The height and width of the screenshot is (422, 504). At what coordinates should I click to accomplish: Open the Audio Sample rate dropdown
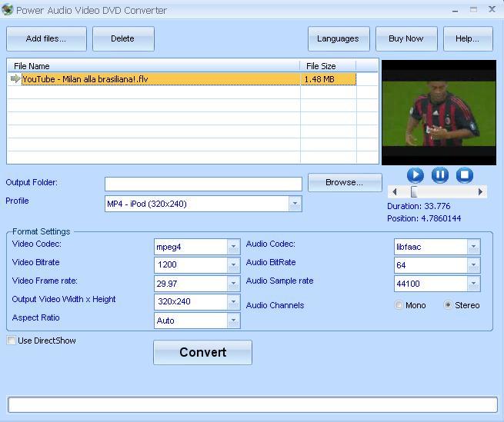click(x=473, y=284)
